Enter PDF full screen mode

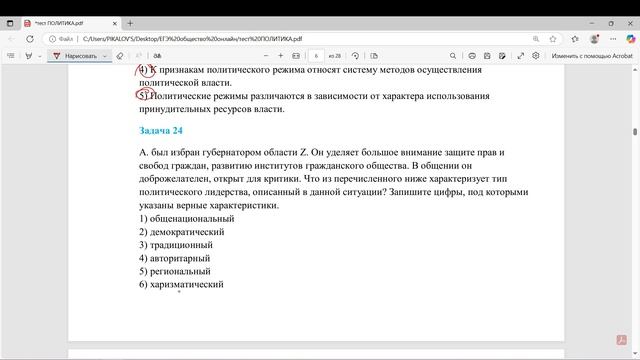(520, 56)
